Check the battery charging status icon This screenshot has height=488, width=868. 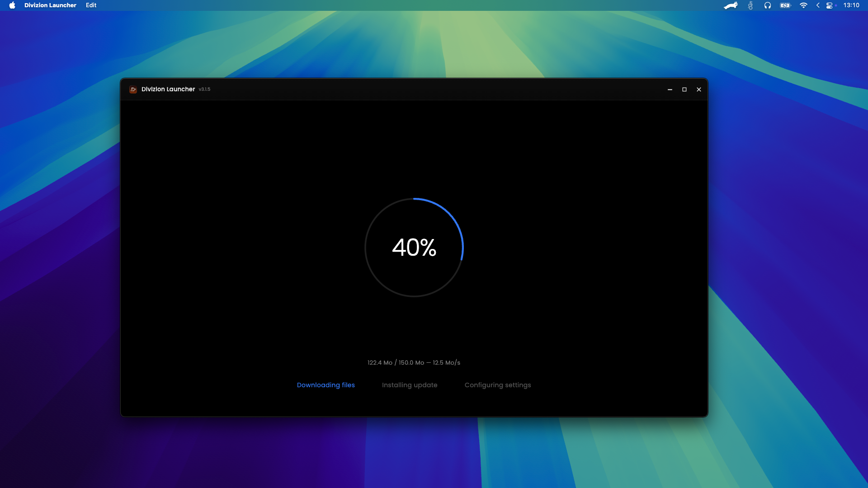(x=786, y=5)
